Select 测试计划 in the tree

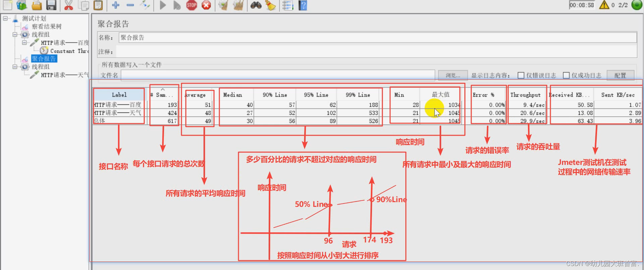[x=34, y=18]
